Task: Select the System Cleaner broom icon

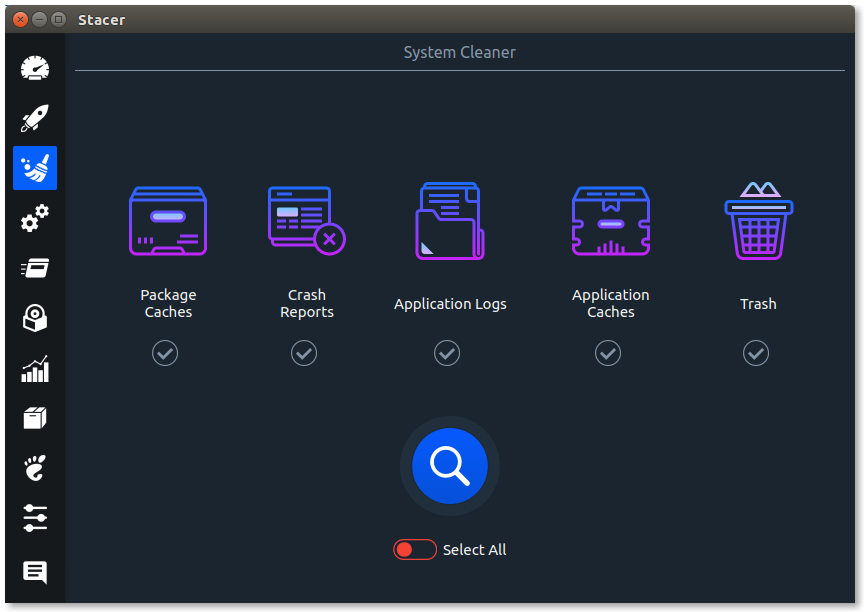Action: tap(35, 168)
